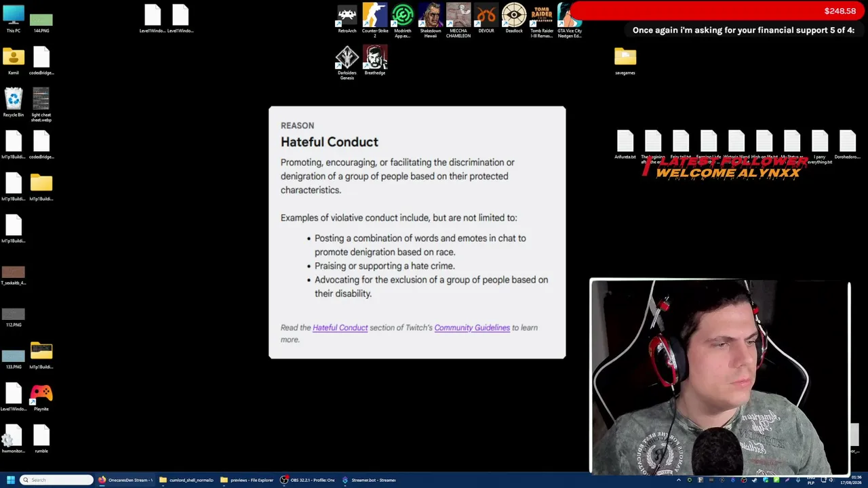Image resolution: width=868 pixels, height=488 pixels.
Task: Launch the MECCHA CHAMELEON shortcut
Action: 458,20
